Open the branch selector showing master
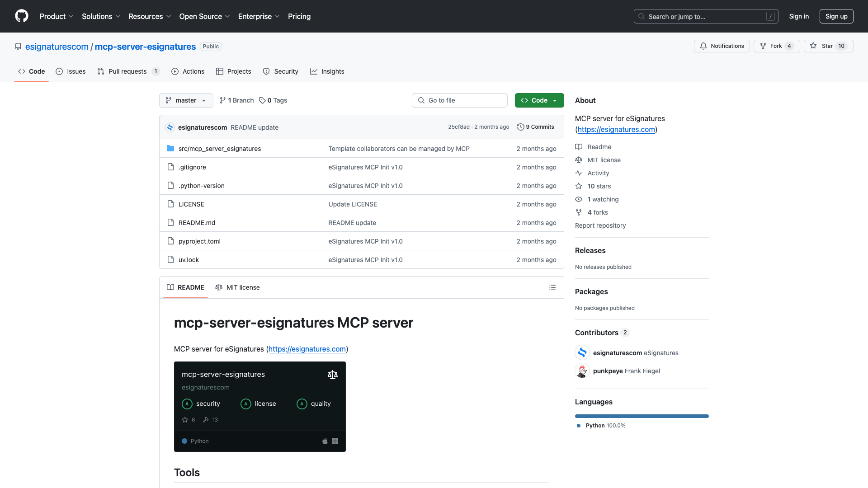868x488 pixels. 186,100
